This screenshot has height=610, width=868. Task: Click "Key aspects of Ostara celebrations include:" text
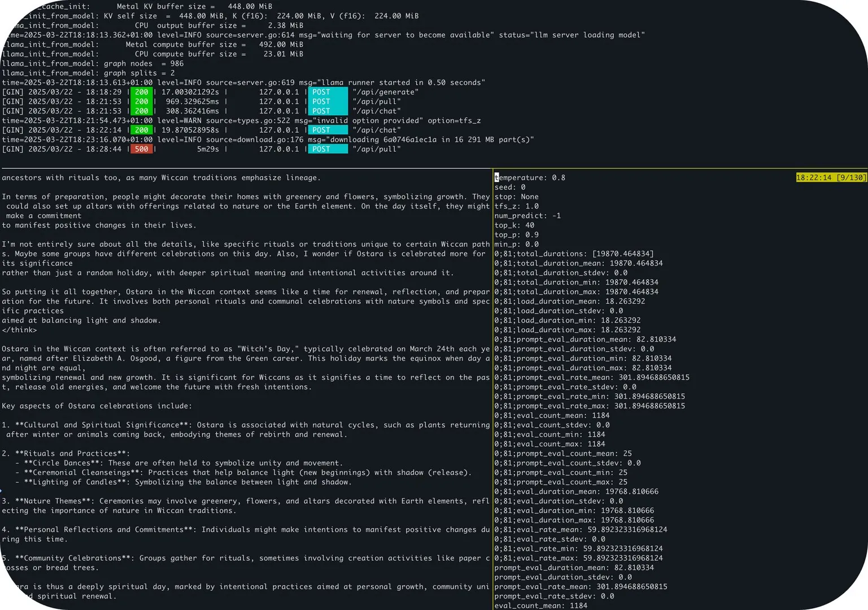click(x=97, y=406)
